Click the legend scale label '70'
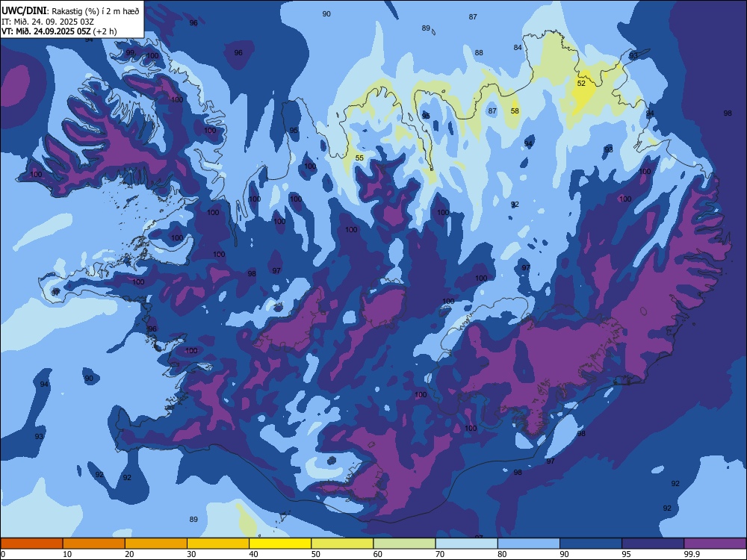The image size is (747, 560). tap(440, 554)
